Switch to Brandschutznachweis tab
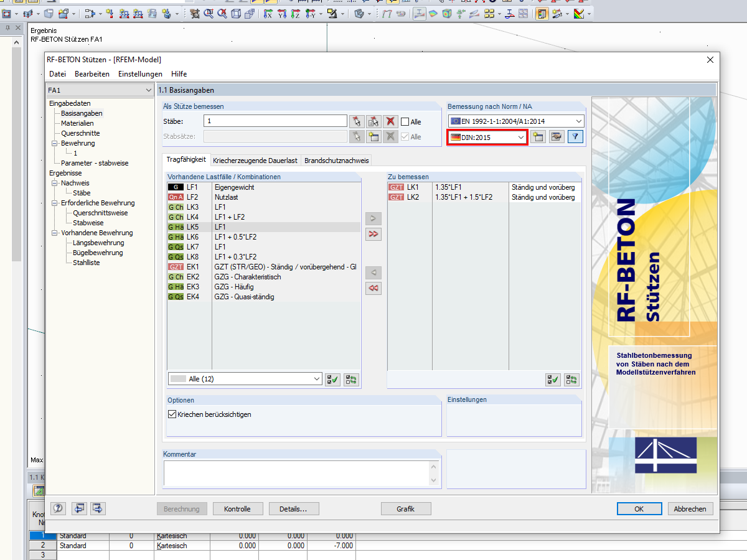The height and width of the screenshot is (560, 747). pos(336,161)
